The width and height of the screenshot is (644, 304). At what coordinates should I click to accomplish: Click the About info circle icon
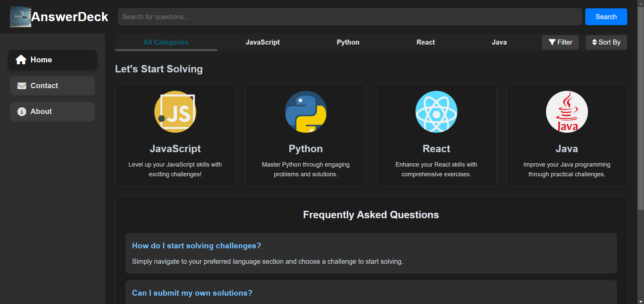click(x=22, y=112)
